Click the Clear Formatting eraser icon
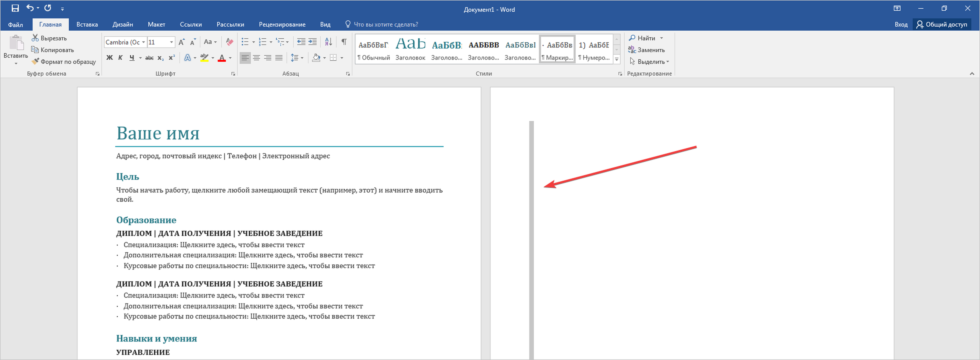Screen dimensions: 980x360 point(229,42)
